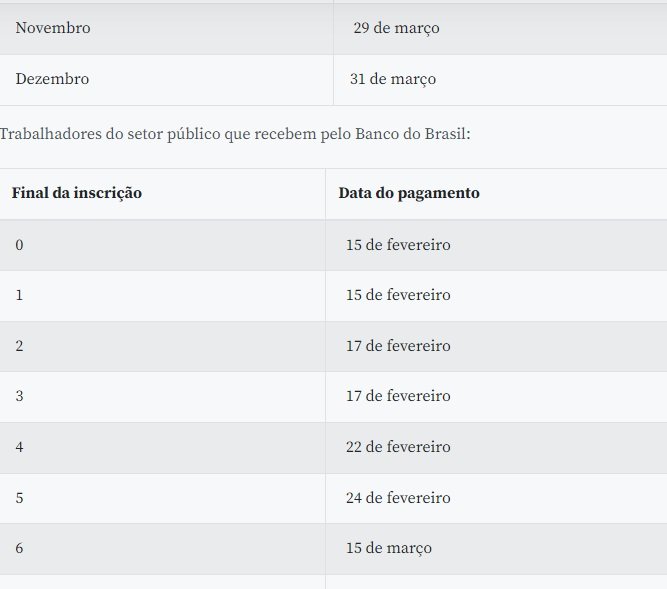The height and width of the screenshot is (589, 667).
Task: Select the inscrição number 4 cell
Action: 20,447
